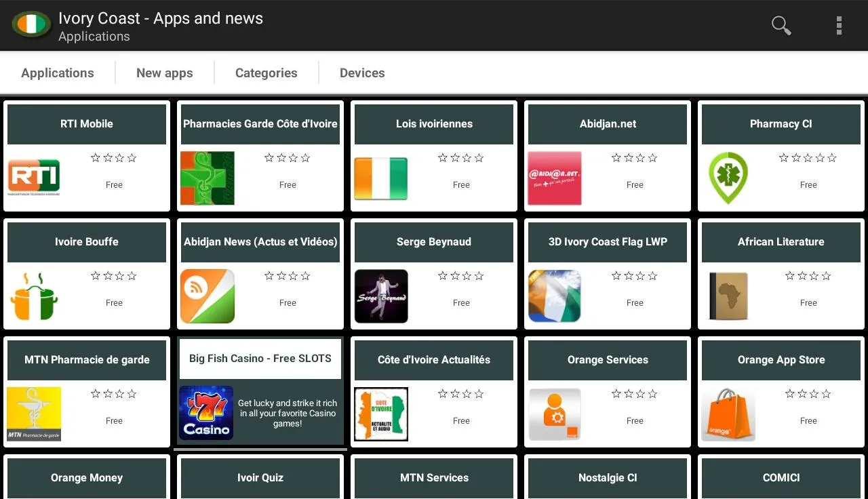Click the Free label under Serge Beynaud
Viewport: 868px width, 499px height.
[461, 303]
